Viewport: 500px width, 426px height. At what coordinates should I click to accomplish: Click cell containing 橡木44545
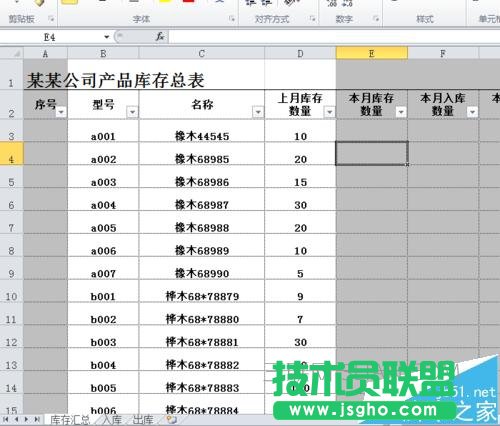(x=202, y=131)
